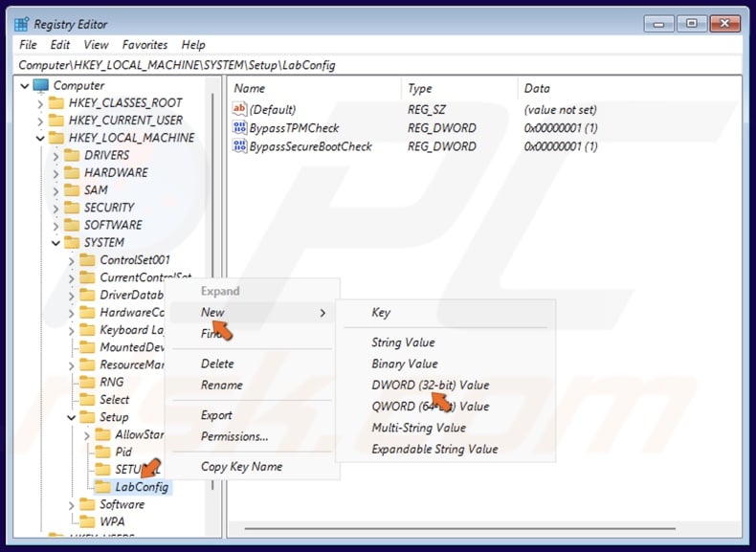The width and height of the screenshot is (756, 552).
Task: Click the (Default) string value icon
Action: [x=239, y=109]
